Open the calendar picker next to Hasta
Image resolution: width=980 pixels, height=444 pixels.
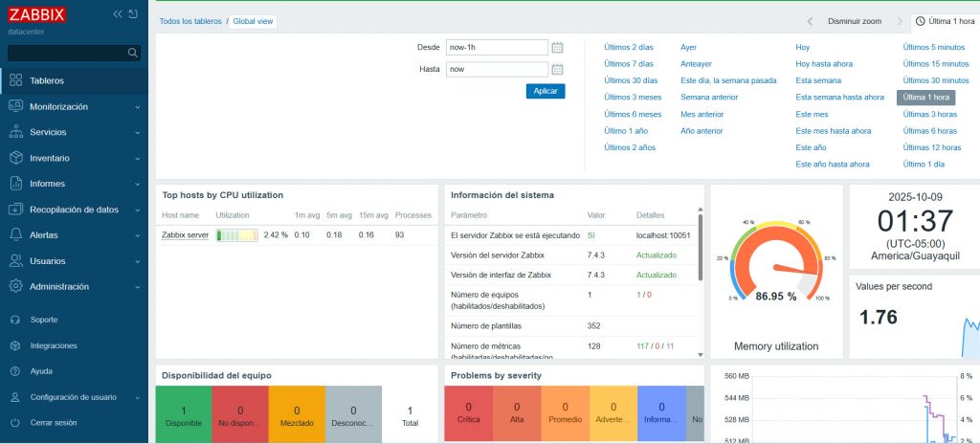(557, 69)
